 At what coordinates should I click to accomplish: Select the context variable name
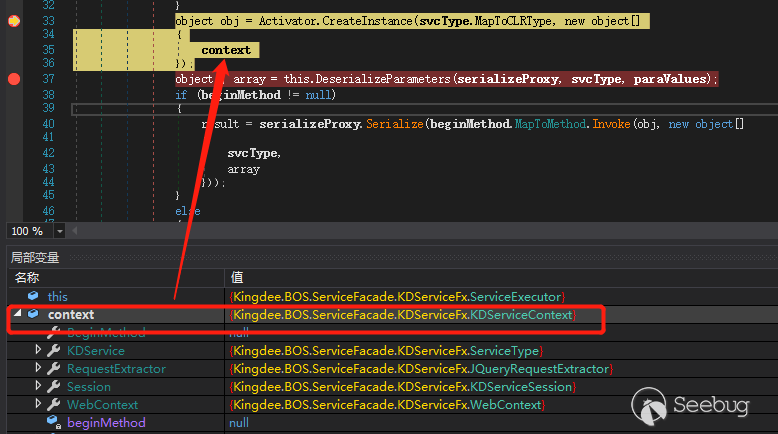pyautogui.click(x=70, y=314)
